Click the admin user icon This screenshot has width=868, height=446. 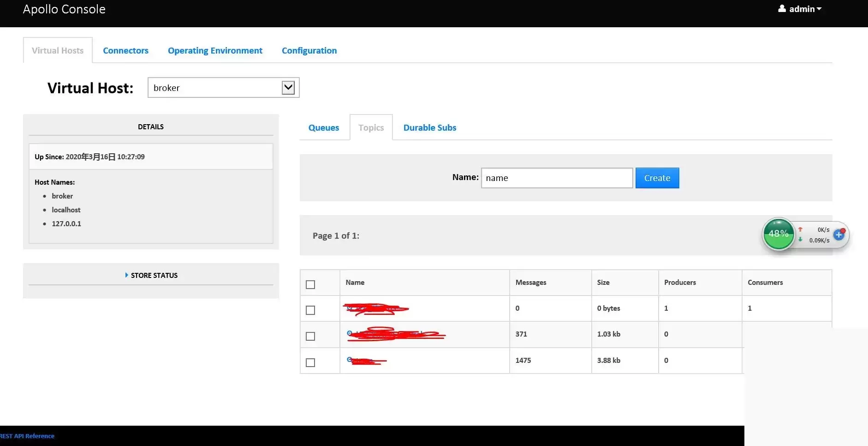pyautogui.click(x=782, y=8)
